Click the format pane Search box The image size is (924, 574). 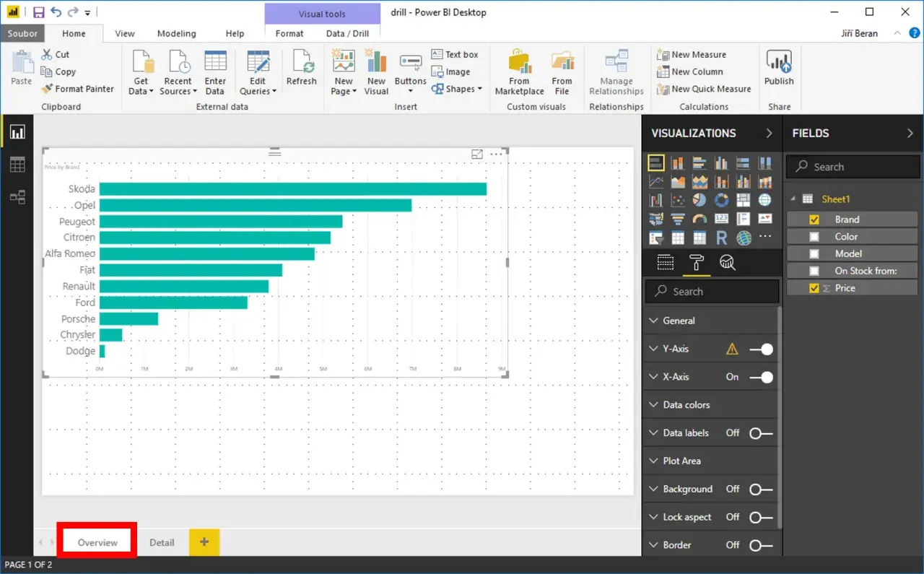pyautogui.click(x=712, y=292)
